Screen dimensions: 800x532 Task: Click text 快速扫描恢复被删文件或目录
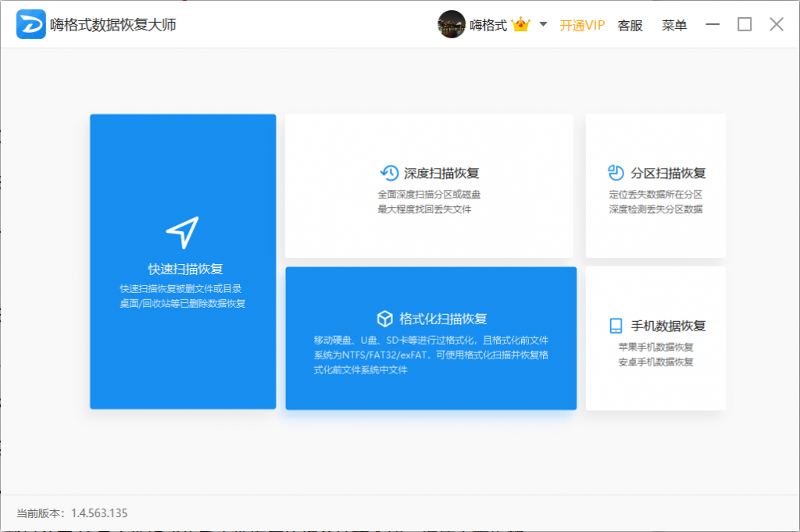tap(180, 289)
